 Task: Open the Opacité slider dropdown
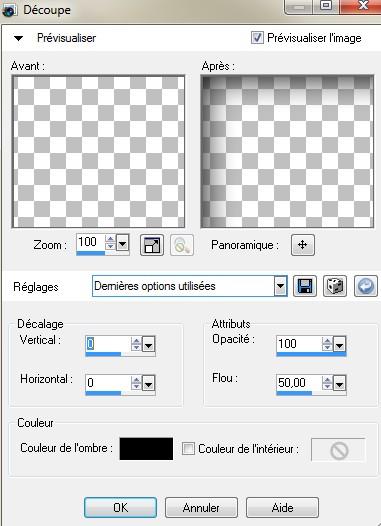[339, 344]
